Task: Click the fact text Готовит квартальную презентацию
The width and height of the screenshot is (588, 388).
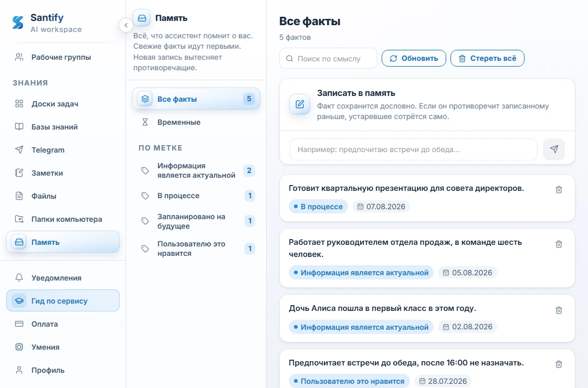Action: [x=406, y=188]
